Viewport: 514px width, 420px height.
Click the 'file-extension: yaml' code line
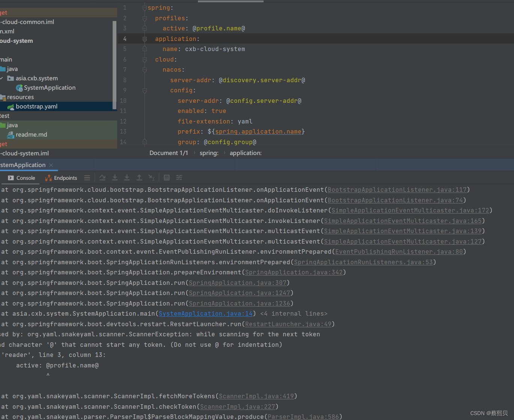point(215,122)
